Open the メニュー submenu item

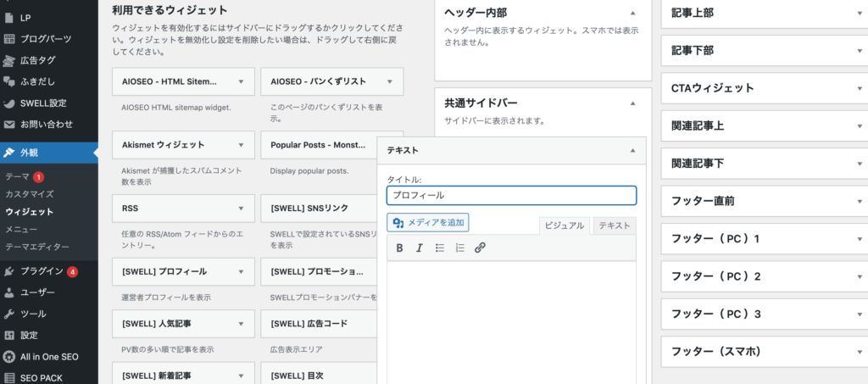click(21, 229)
